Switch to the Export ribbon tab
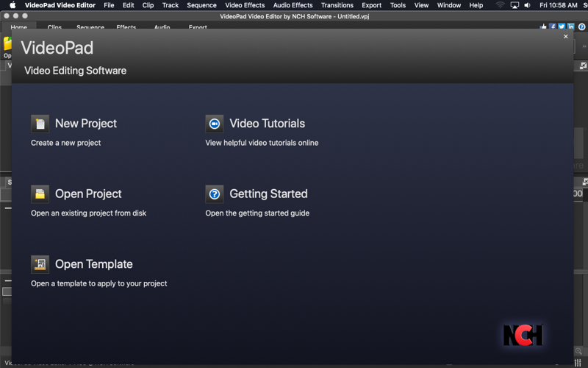 (198, 26)
